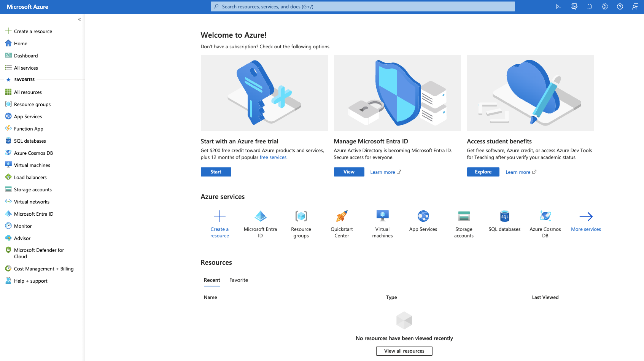Open Resource groups service tile

click(301, 224)
